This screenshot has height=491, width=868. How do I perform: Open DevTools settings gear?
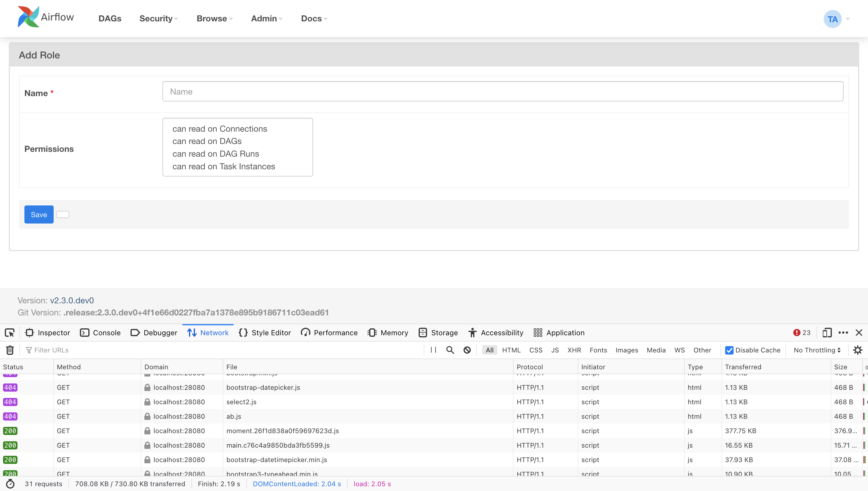[x=857, y=350]
